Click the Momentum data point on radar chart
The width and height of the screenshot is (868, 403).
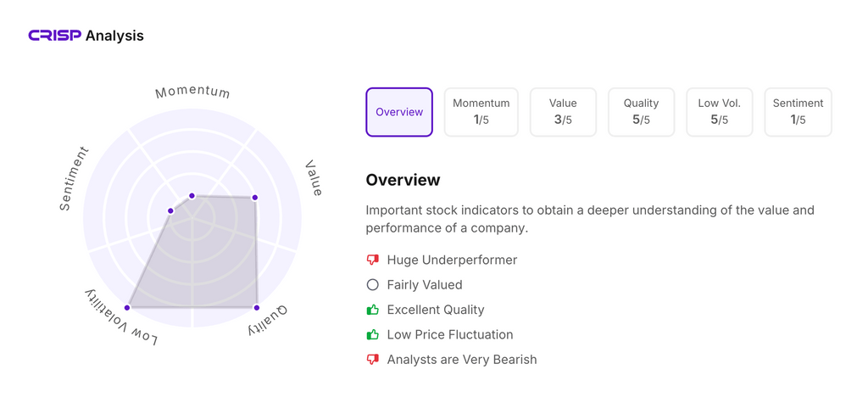(192, 196)
